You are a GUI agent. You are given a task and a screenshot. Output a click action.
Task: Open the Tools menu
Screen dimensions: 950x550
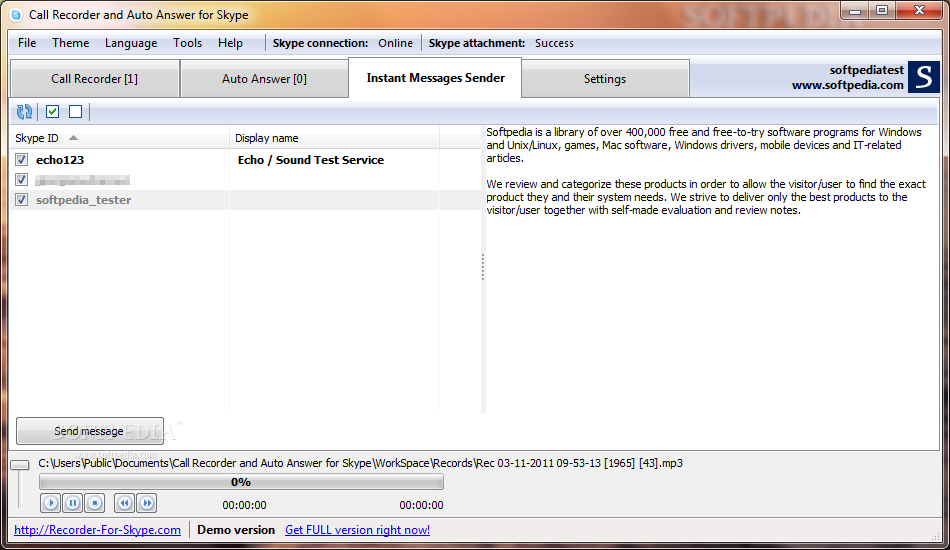click(187, 43)
